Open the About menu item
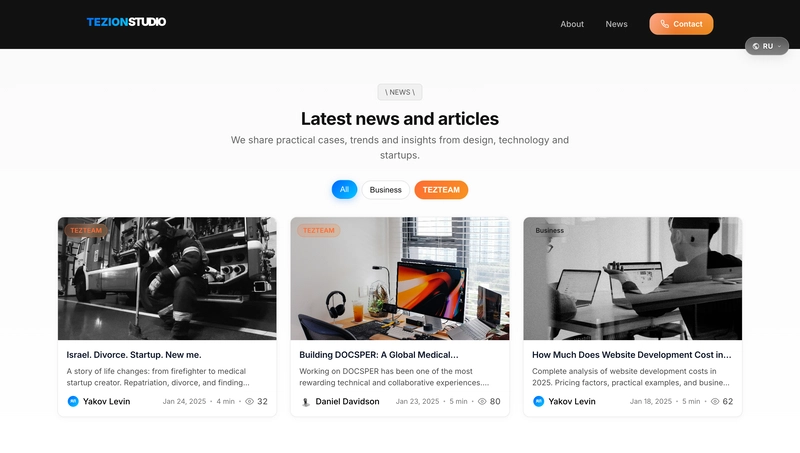Image resolution: width=800 pixels, height=453 pixels. click(572, 24)
